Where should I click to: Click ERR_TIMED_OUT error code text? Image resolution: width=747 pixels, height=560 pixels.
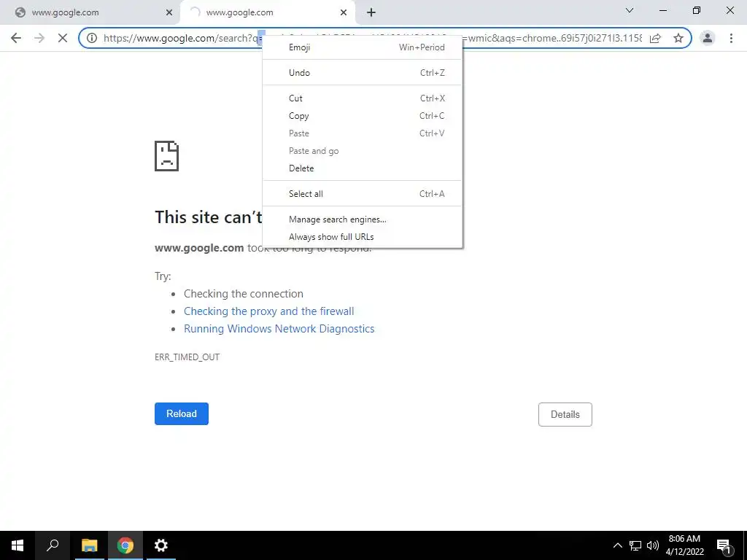[187, 357]
